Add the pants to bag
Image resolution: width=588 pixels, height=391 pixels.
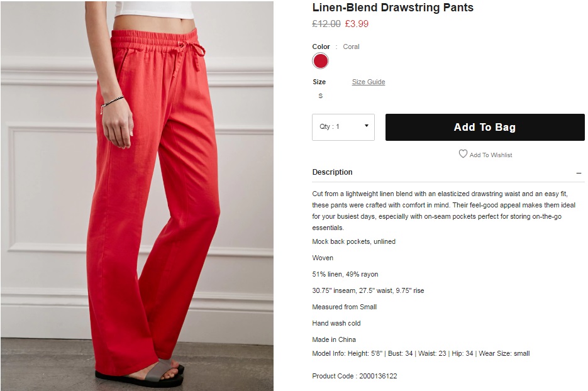pyautogui.click(x=485, y=127)
